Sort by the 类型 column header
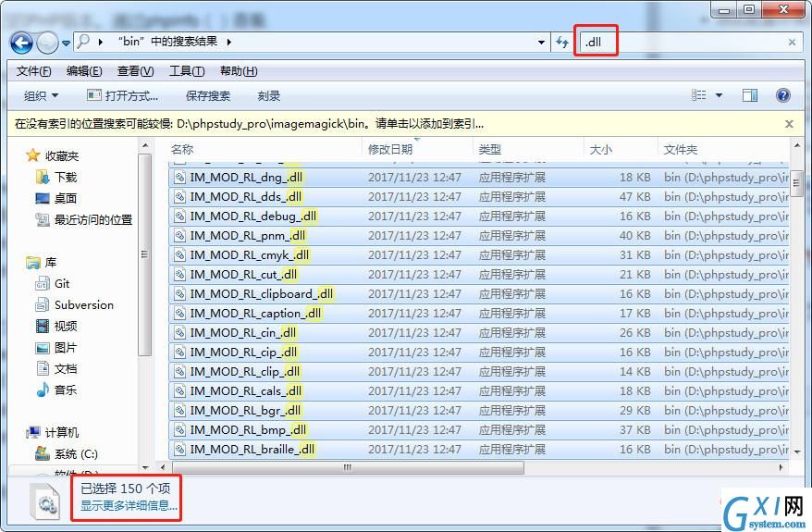This screenshot has height=532, width=812. [528, 150]
